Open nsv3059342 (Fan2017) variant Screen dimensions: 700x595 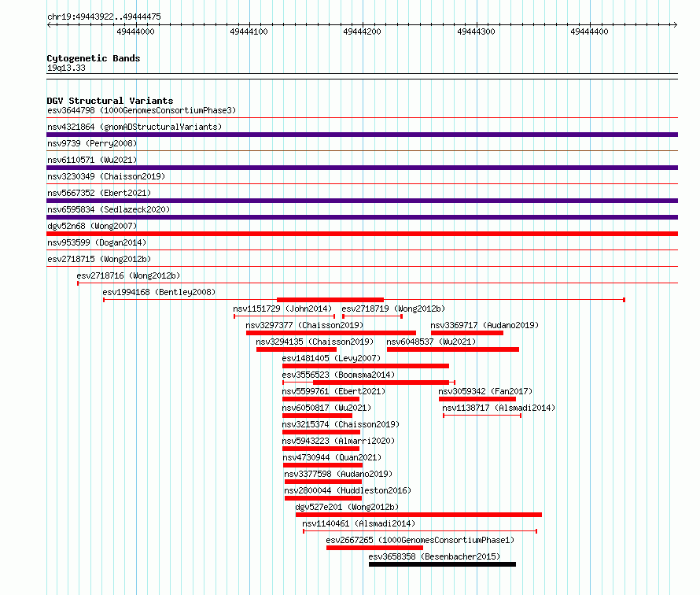[x=485, y=391]
